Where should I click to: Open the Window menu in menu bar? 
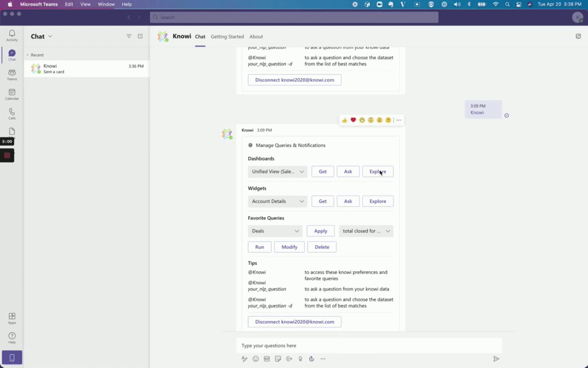coord(106,4)
